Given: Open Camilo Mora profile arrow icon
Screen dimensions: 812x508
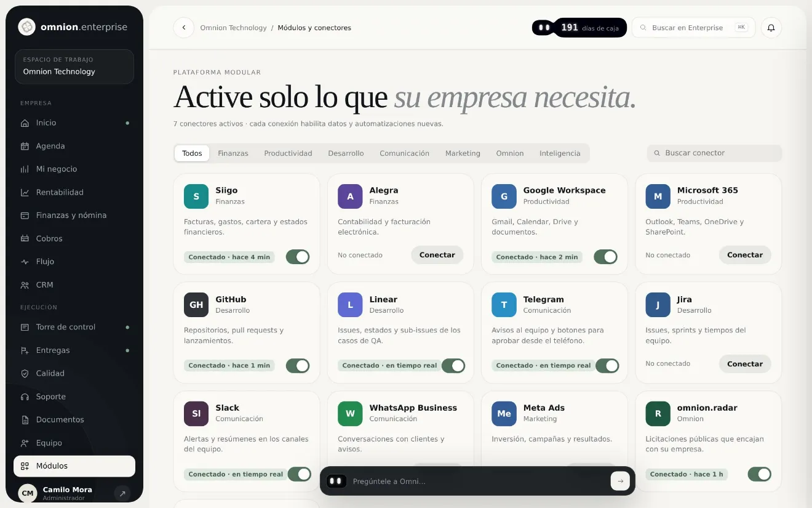Looking at the screenshot, I should [122, 493].
